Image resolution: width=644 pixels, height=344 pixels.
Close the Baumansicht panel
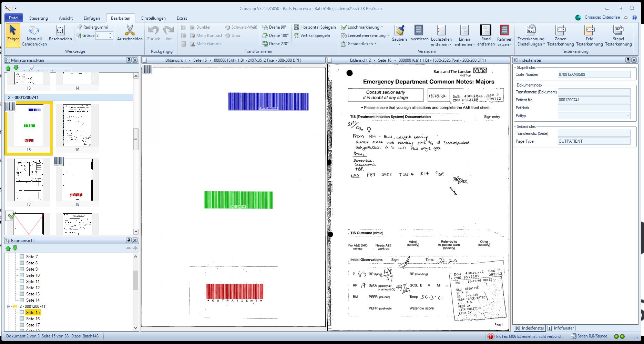135,240
